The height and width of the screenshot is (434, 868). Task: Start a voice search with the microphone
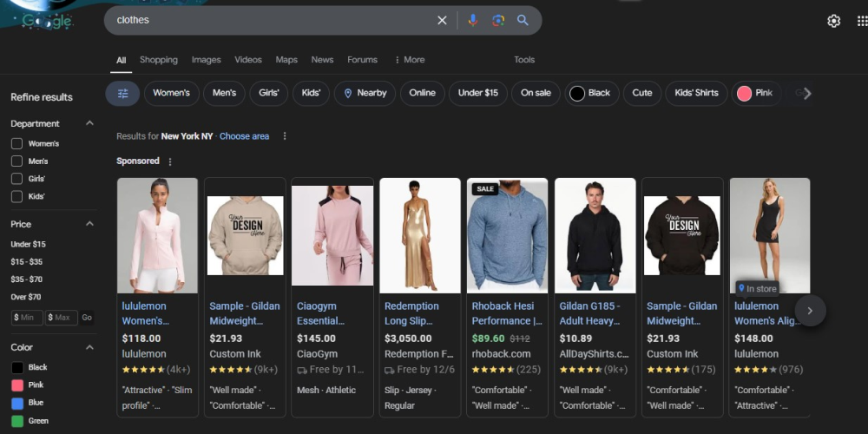[x=473, y=20]
